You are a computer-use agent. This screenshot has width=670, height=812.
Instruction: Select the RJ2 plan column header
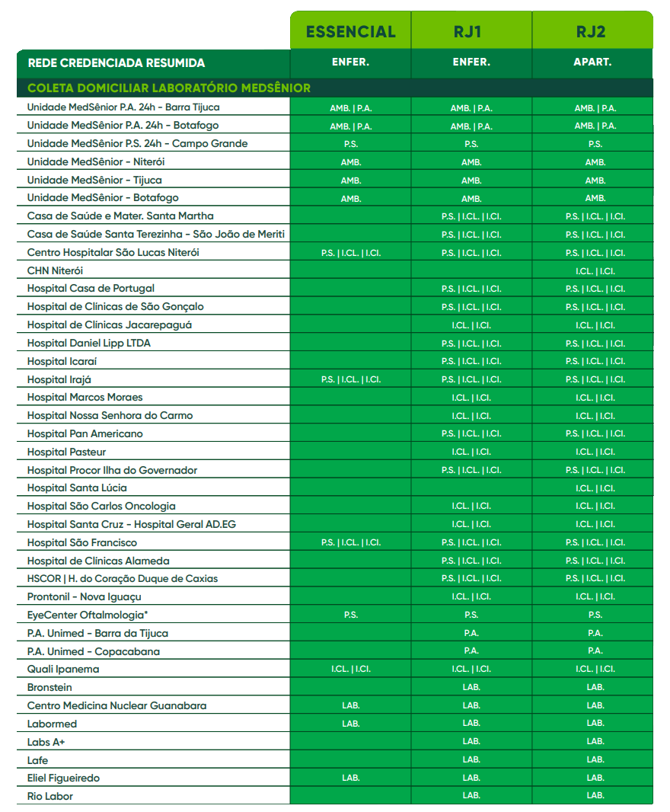592,32
